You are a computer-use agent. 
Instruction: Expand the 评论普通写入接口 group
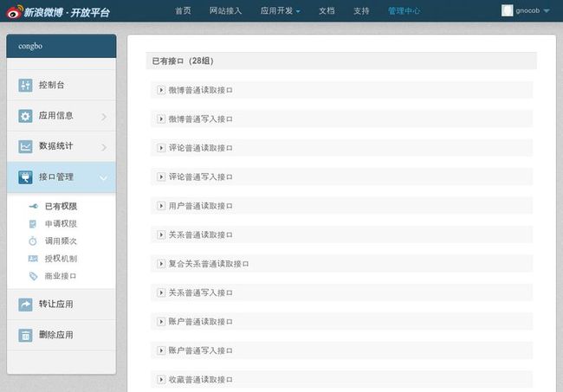coord(161,177)
